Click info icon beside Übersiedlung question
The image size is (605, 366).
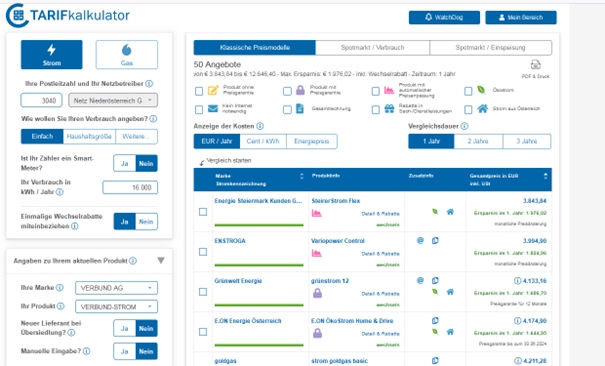(71, 332)
